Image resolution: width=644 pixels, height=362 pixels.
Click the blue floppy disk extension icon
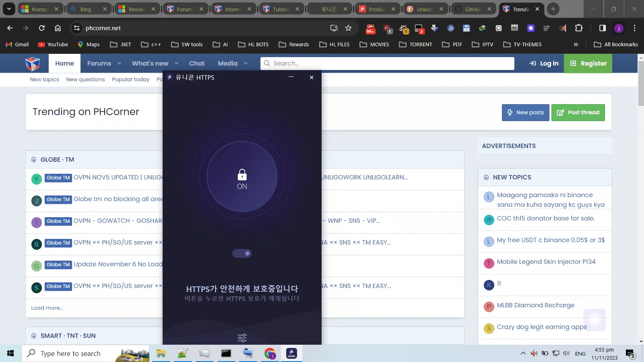(466, 28)
